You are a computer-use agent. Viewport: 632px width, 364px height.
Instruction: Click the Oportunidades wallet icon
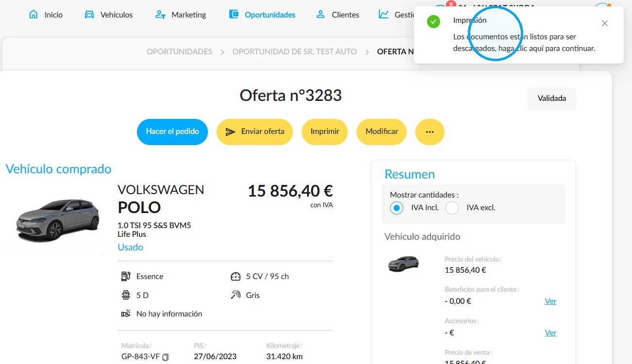pyautogui.click(x=234, y=14)
